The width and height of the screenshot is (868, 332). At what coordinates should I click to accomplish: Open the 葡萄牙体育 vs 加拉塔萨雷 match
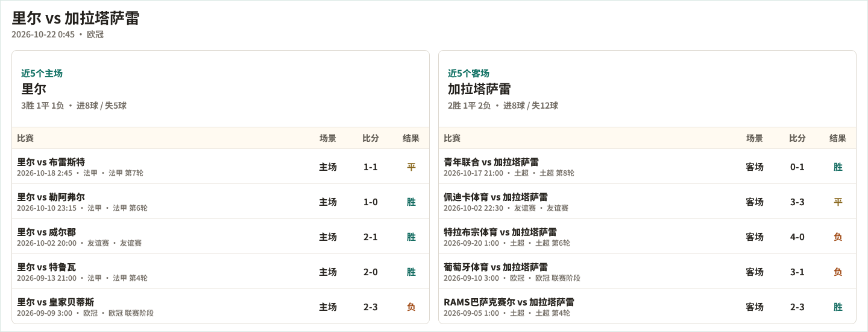[647, 272]
